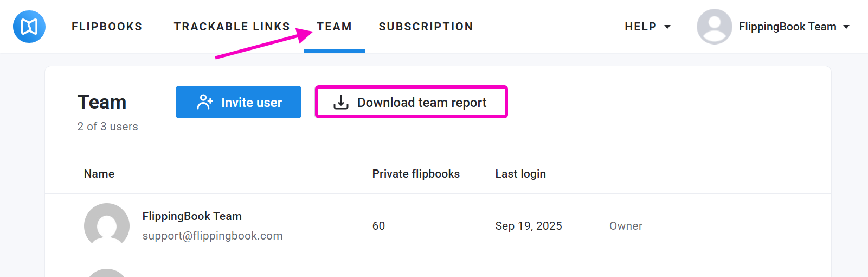
Task: Click the FlippingBook Team user name row
Action: [x=192, y=216]
